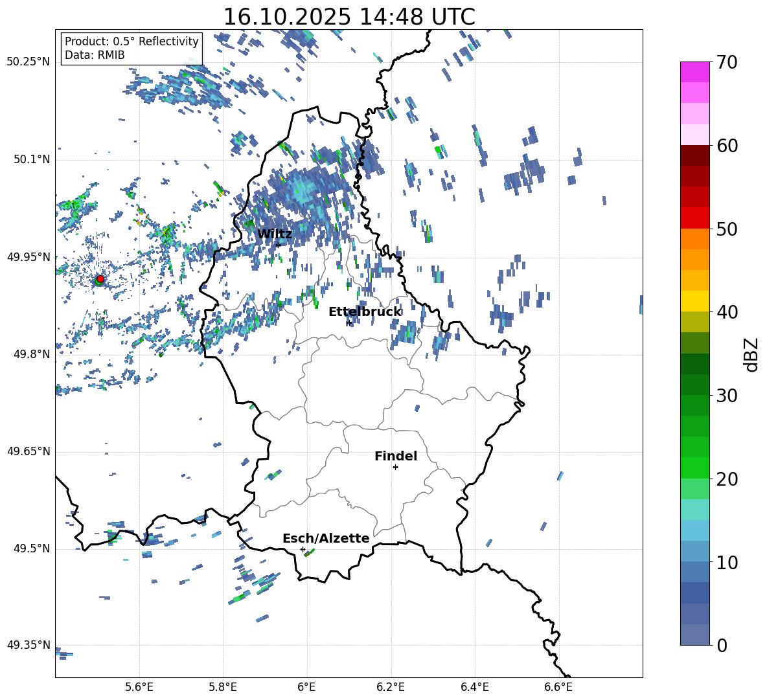Click the 49.8°N latitude label

31,354
